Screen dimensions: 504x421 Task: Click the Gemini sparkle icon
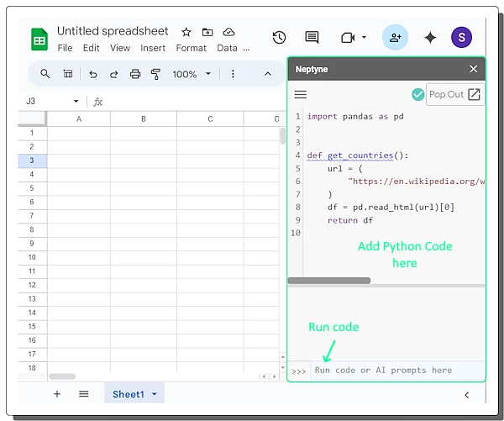[430, 38]
